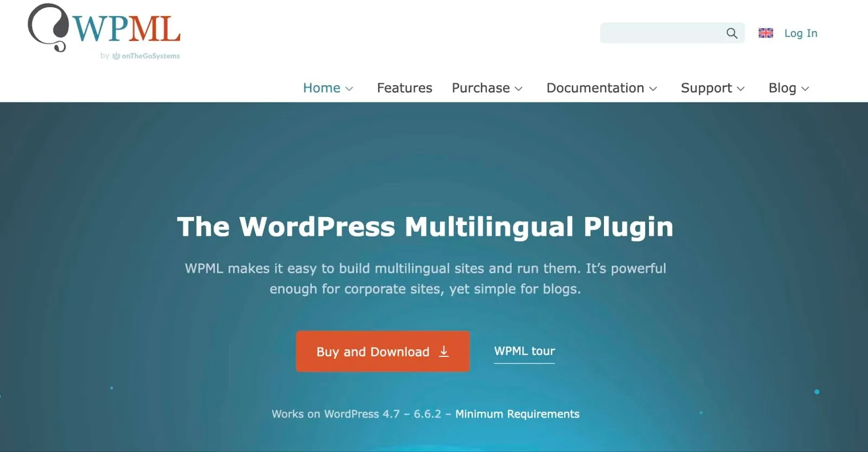Click the download arrow icon on Buy button

coord(444,352)
